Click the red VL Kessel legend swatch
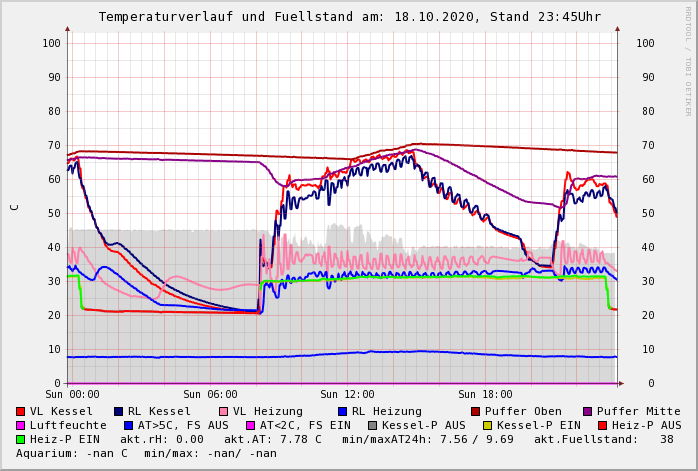 pyautogui.click(x=21, y=411)
